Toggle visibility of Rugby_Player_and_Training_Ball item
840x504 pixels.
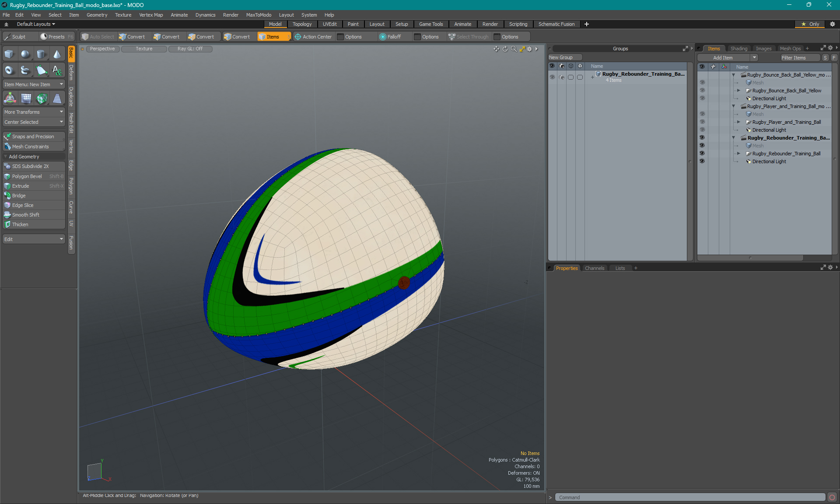(702, 122)
